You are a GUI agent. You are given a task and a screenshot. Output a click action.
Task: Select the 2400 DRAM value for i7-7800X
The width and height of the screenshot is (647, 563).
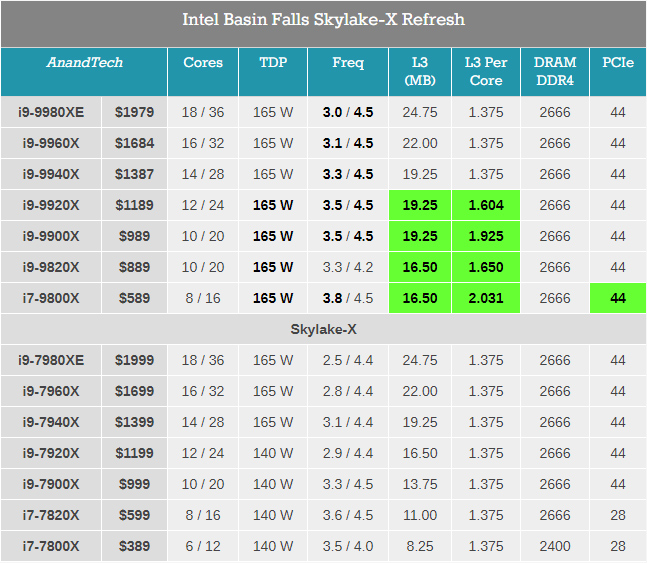[x=555, y=546]
